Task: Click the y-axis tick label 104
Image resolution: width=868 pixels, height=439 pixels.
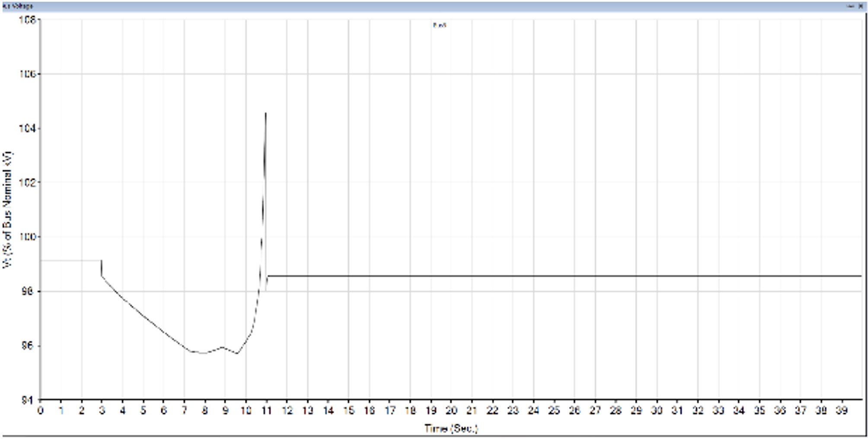Action: click(x=26, y=128)
